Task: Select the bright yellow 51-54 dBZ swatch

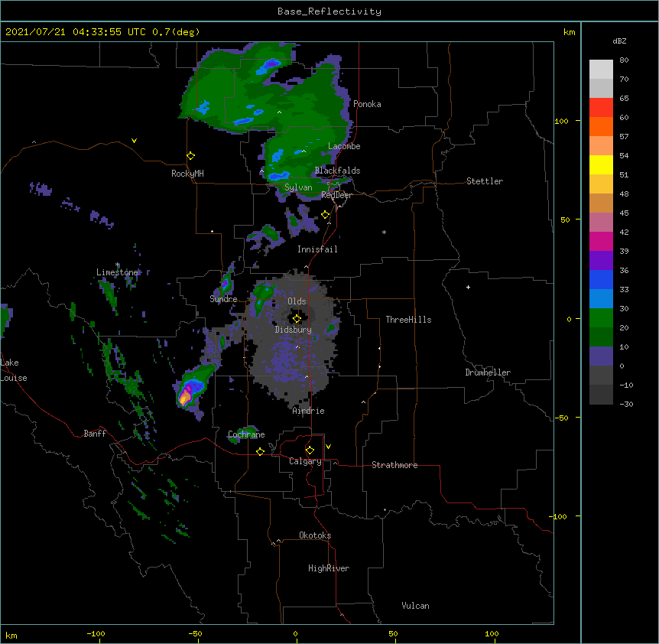Action: pos(601,164)
